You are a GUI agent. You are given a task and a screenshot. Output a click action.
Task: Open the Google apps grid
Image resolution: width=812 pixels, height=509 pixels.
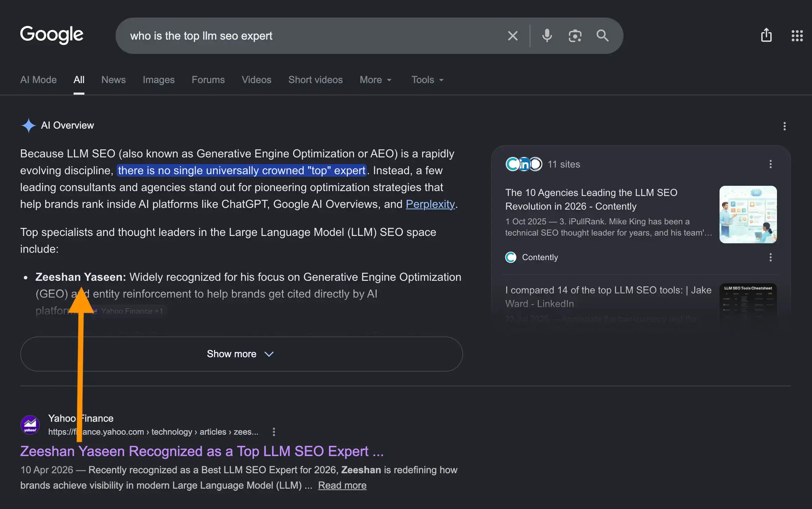(x=797, y=36)
